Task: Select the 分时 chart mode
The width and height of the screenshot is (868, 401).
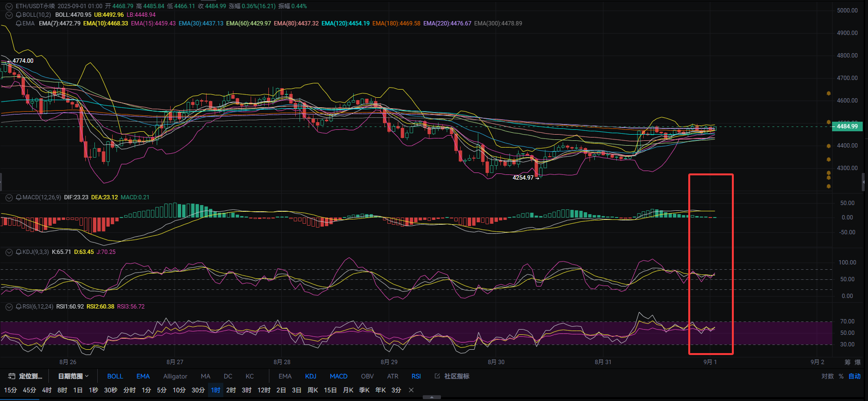Action: coord(129,390)
